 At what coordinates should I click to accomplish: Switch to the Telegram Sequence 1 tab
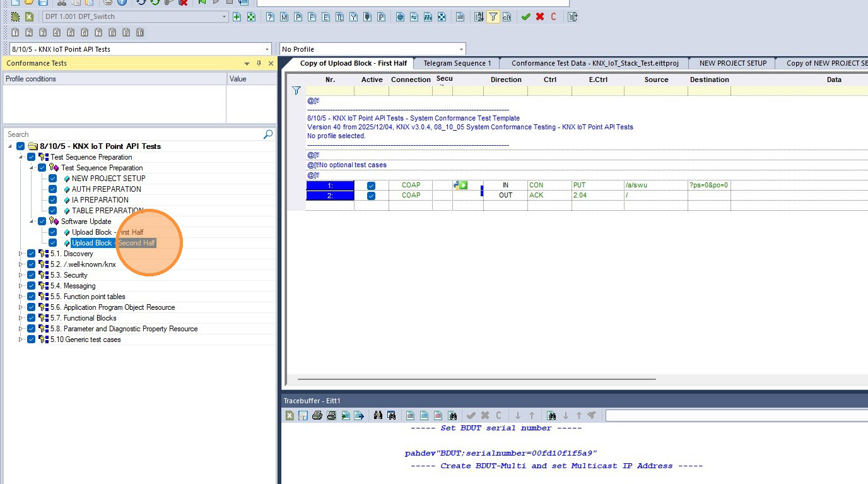(x=457, y=63)
